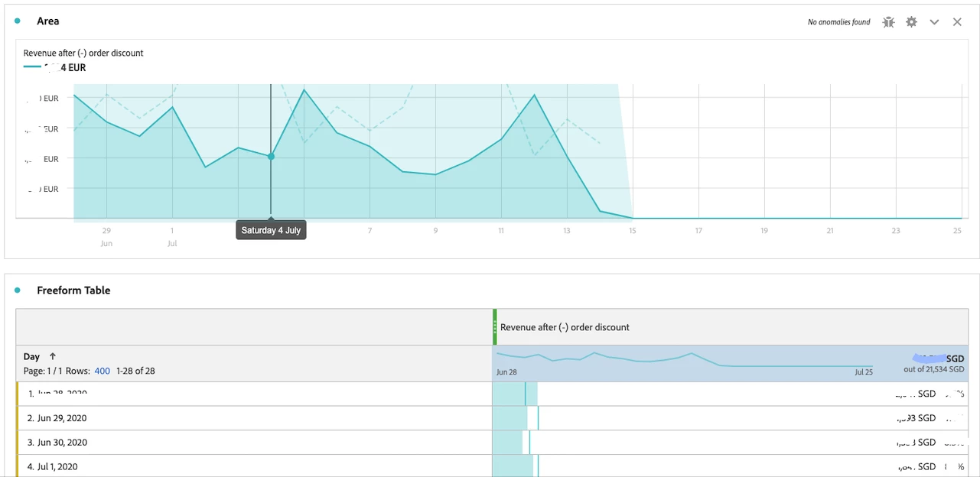Change the rows per page value 400
Viewport: 980px width, 477px height.
(102, 371)
